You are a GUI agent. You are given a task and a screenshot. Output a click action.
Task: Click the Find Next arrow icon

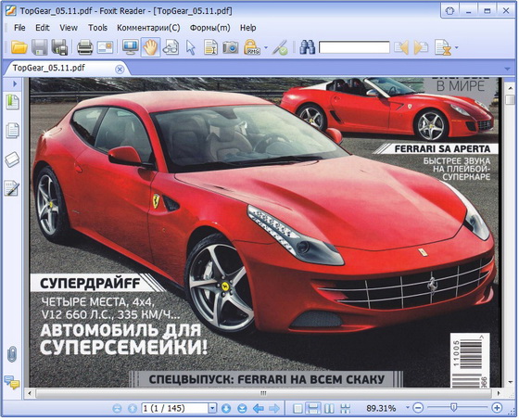[421, 47]
